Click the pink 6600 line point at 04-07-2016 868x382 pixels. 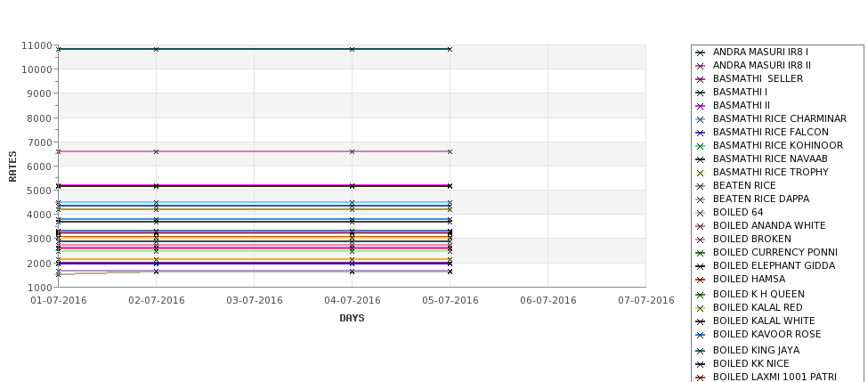(353, 151)
